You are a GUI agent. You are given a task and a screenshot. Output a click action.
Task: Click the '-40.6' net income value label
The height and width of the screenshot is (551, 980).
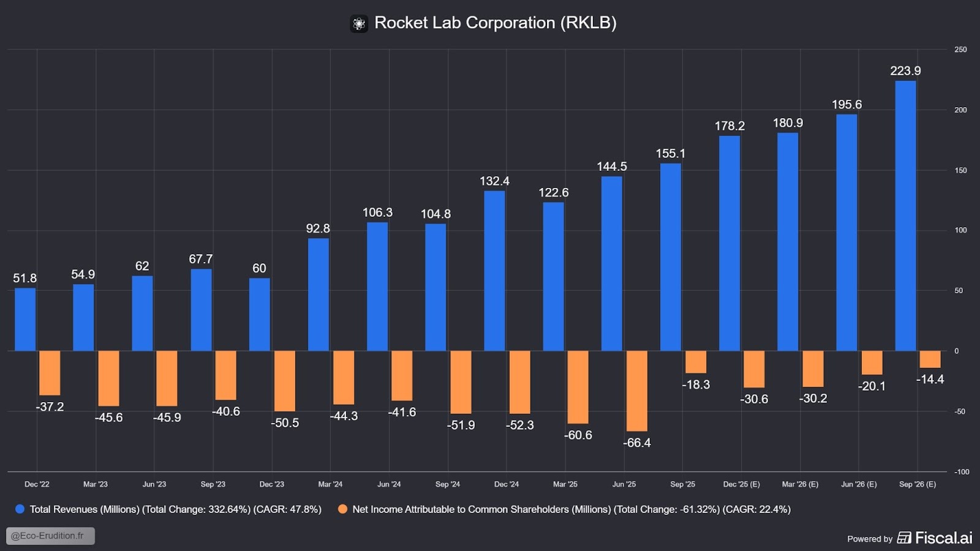point(226,411)
